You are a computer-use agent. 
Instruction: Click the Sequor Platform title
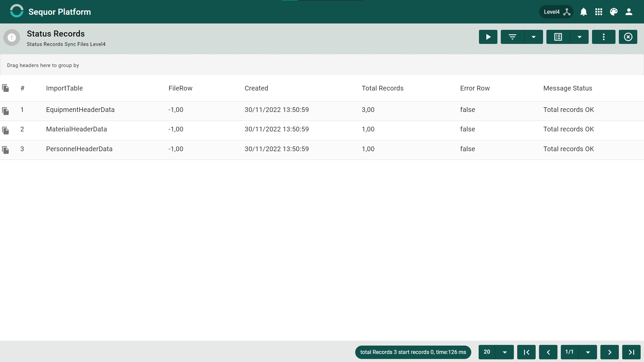(60, 12)
